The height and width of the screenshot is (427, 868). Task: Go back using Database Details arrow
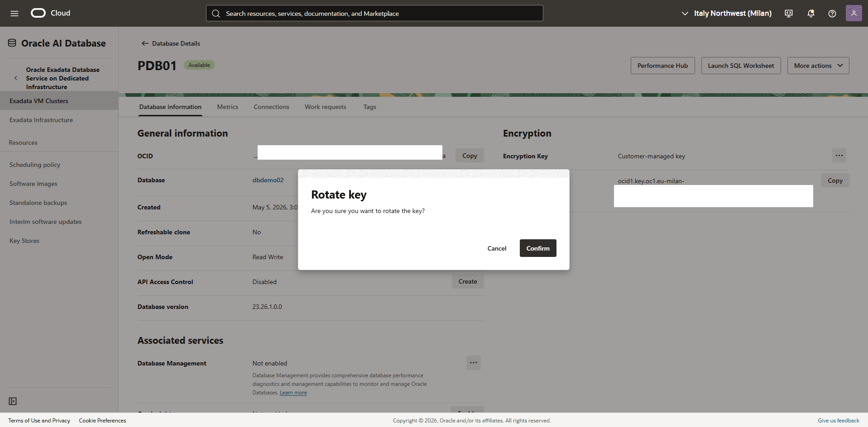tap(145, 43)
